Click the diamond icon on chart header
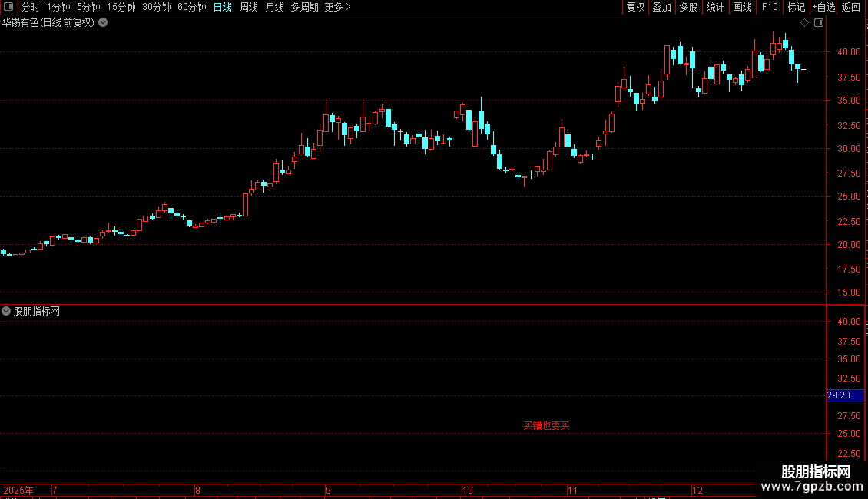 pyautogui.click(x=805, y=23)
